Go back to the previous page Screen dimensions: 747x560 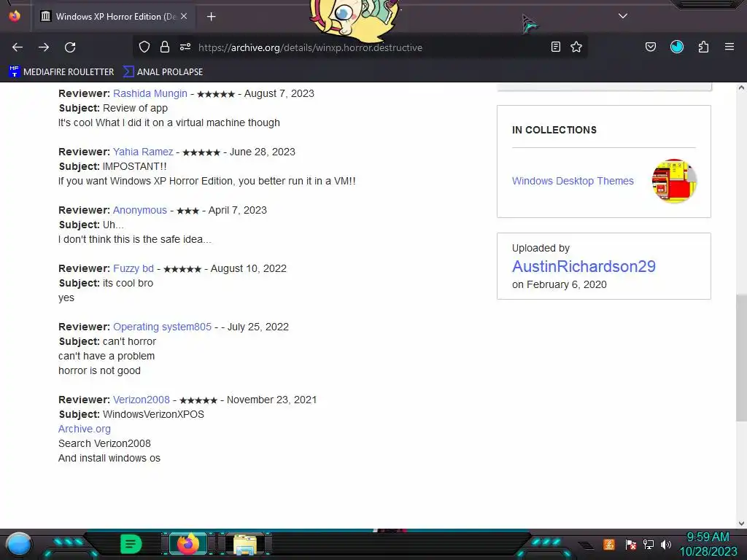(18, 47)
